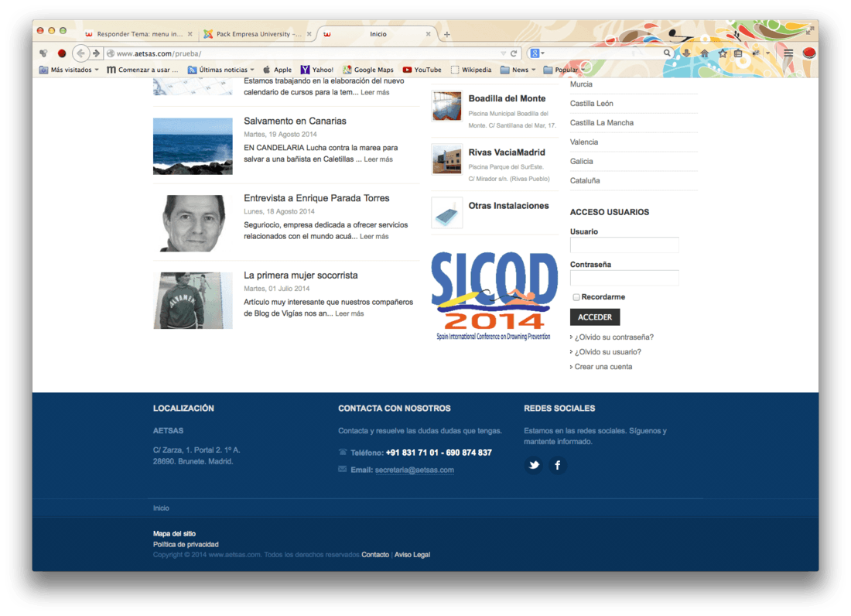This screenshot has width=851, height=616.
Task: Open the Yahoo! bookmark
Action: pos(317,70)
